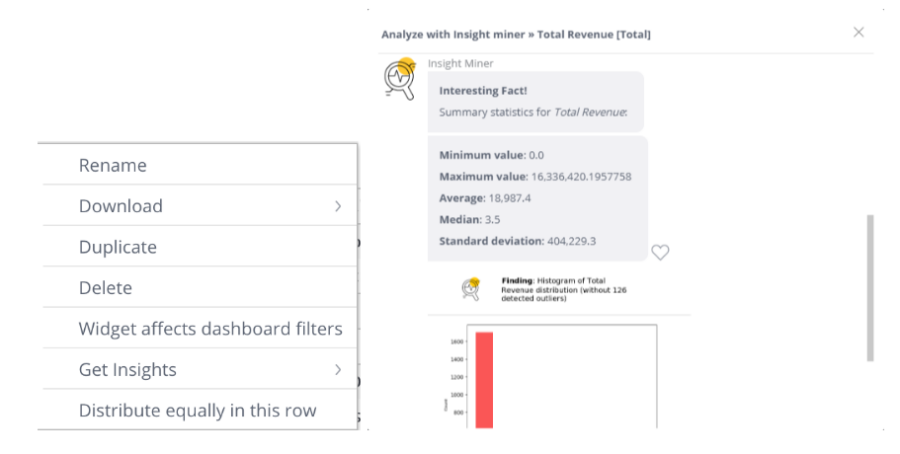Click the Analyze with Insight miner title
Viewport: 900px width, 454px height.
coord(516,34)
